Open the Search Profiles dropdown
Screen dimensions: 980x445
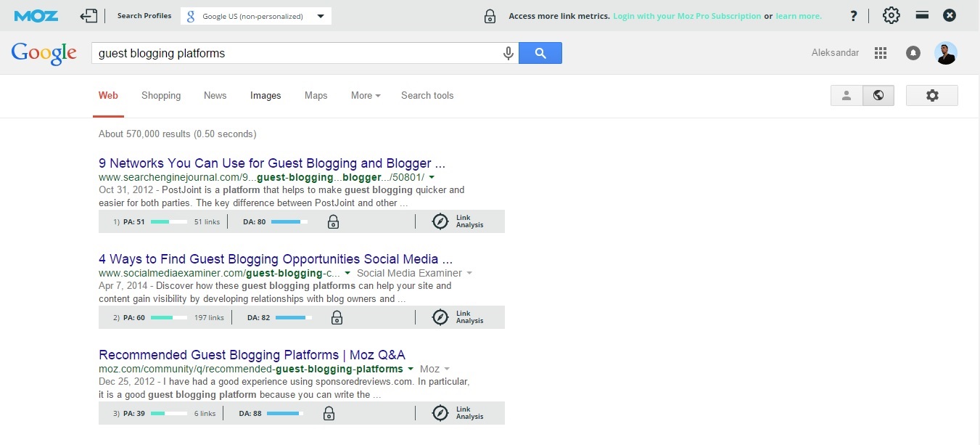click(x=256, y=16)
